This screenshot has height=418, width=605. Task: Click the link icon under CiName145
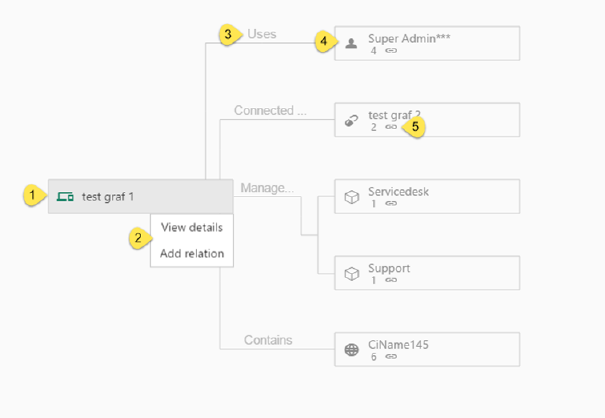pos(390,356)
